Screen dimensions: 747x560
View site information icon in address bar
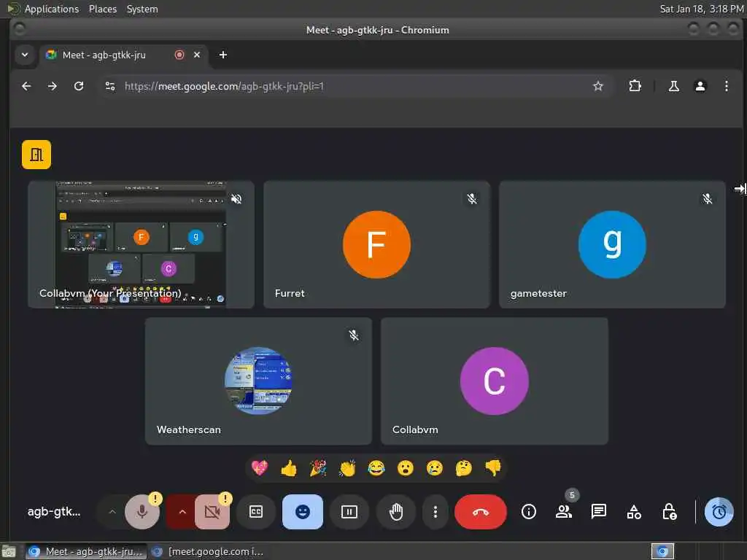[110, 86]
